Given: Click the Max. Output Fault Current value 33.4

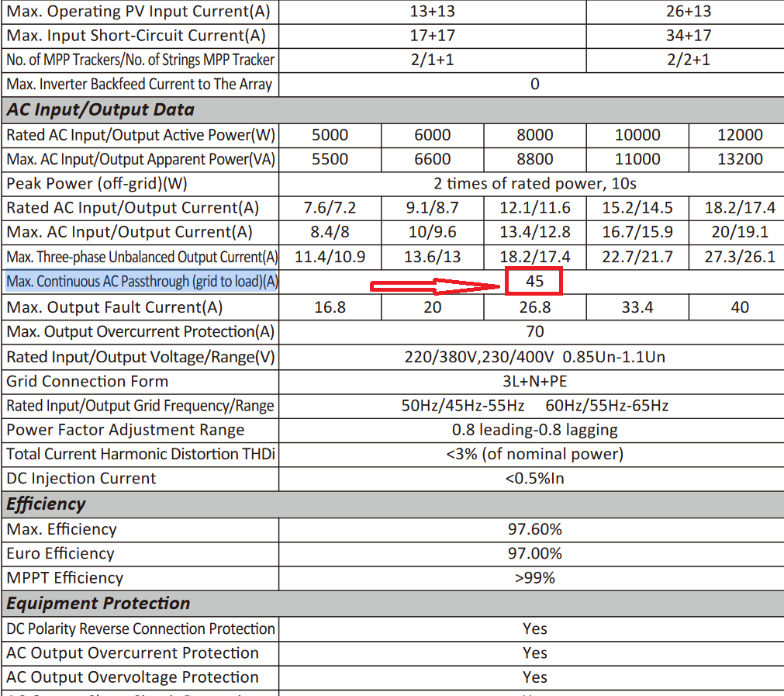Looking at the screenshot, I should (x=637, y=306).
